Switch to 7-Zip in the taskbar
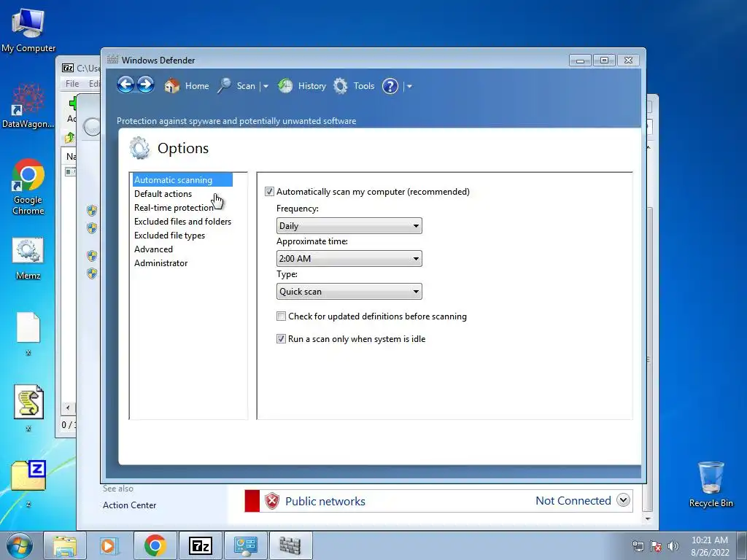The height and width of the screenshot is (560, 747). pyautogui.click(x=200, y=545)
